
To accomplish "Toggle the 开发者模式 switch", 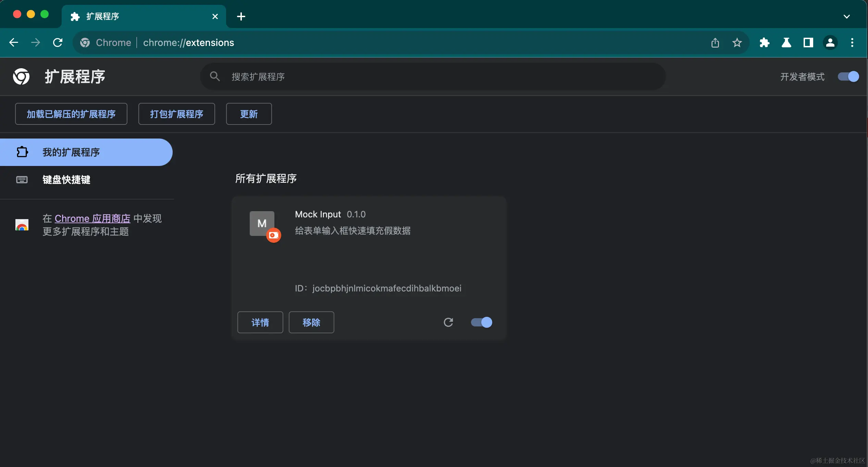I will tap(848, 76).
